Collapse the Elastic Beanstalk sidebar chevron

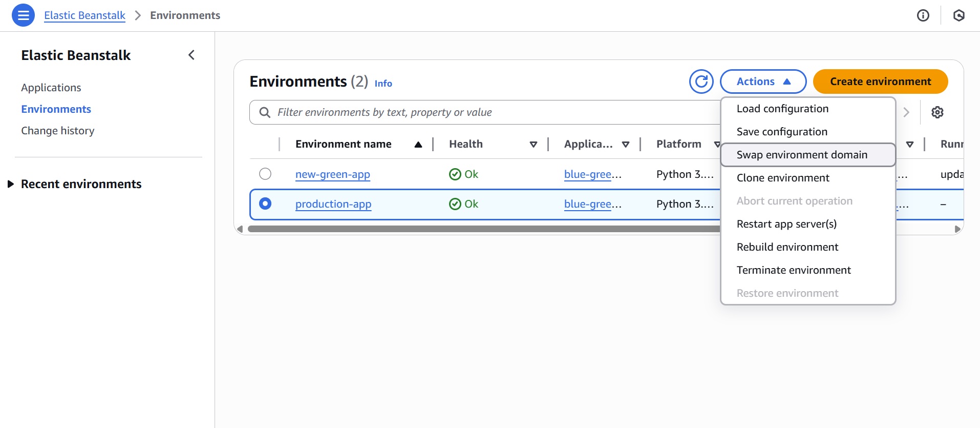click(x=191, y=55)
